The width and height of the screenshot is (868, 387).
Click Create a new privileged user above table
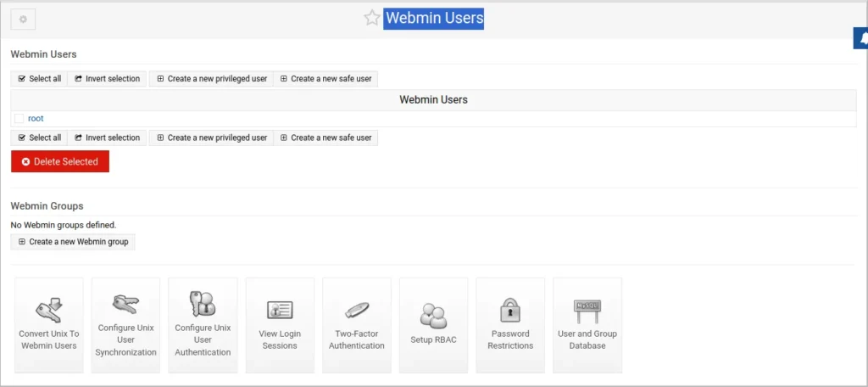tap(211, 79)
